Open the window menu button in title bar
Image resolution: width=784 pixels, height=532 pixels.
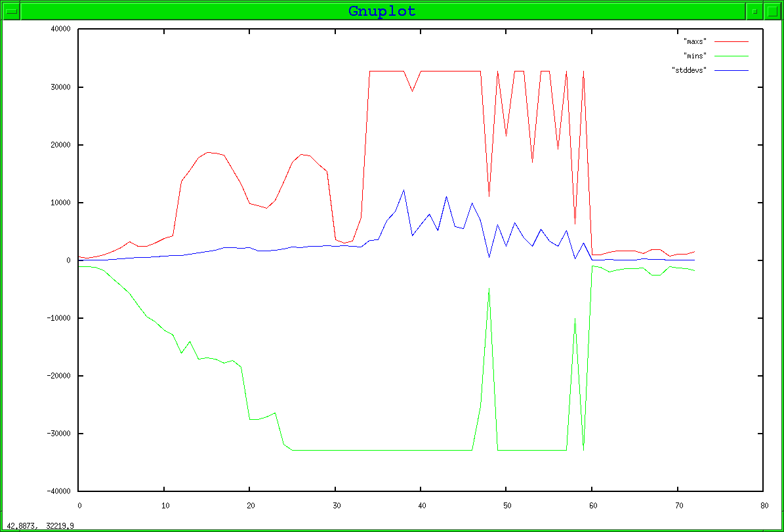[x=11, y=11]
